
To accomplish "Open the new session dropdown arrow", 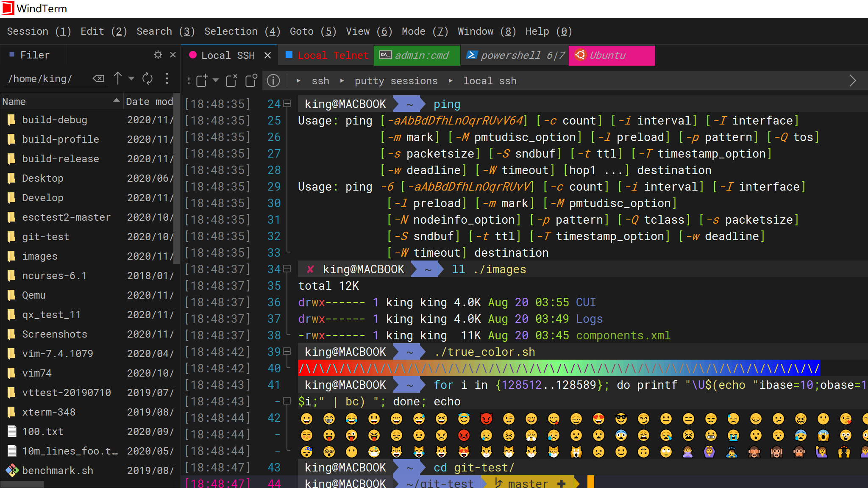I will coord(216,80).
